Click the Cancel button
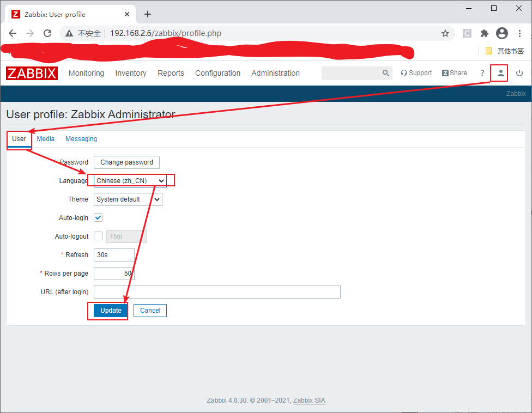The width and height of the screenshot is (532, 413). [x=150, y=310]
